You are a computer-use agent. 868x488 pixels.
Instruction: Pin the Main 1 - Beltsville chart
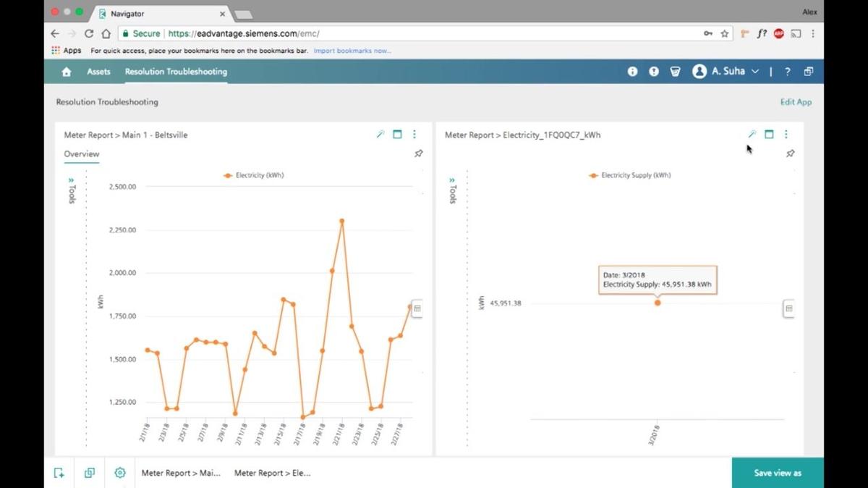pyautogui.click(x=418, y=153)
